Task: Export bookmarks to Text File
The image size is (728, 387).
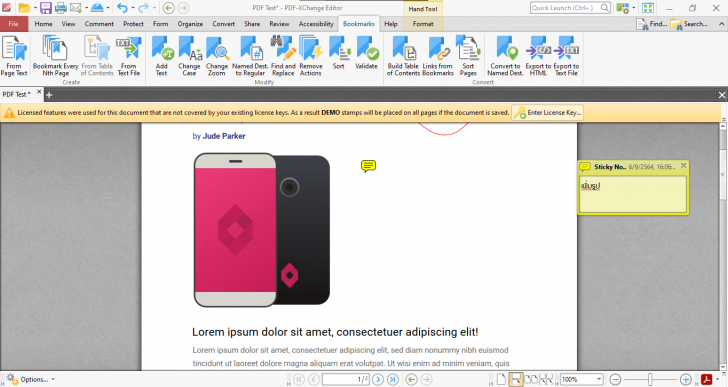Action: (x=566, y=56)
